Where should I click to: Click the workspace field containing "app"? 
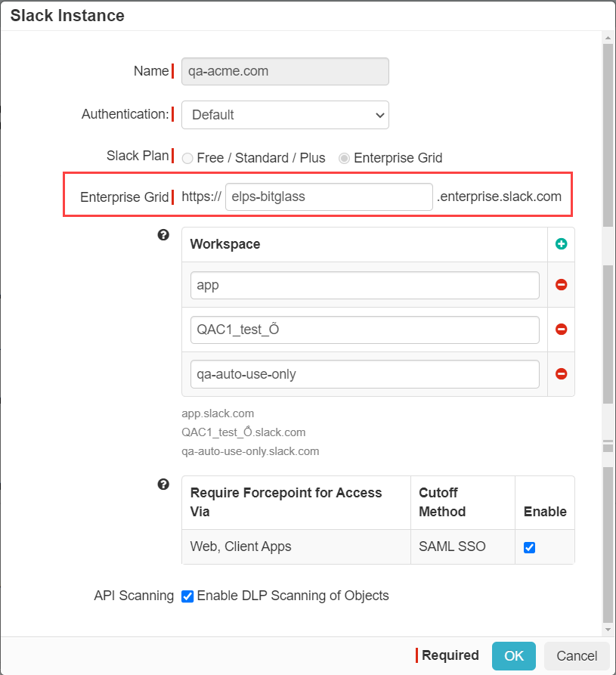coord(364,285)
